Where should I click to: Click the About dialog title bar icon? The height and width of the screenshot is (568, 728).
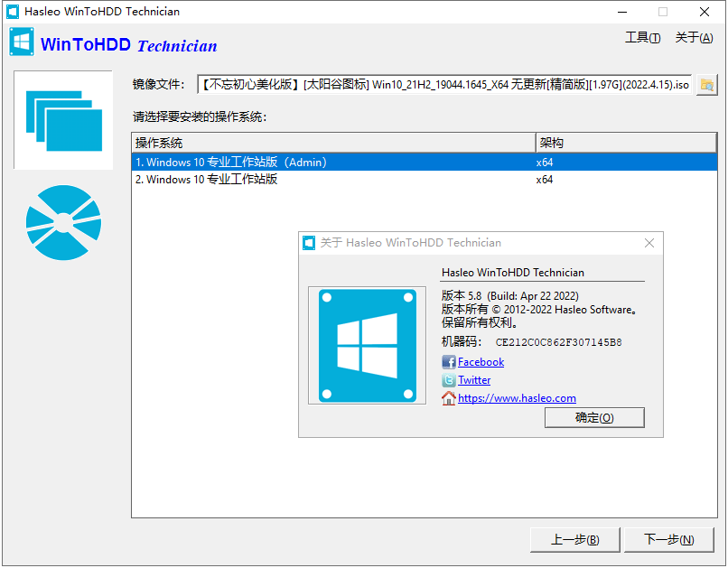pyautogui.click(x=309, y=243)
